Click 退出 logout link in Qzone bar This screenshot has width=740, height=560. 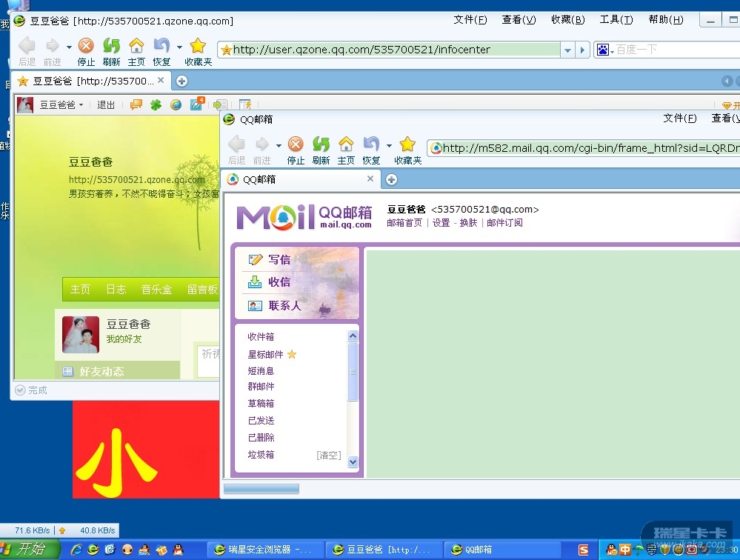click(x=106, y=104)
